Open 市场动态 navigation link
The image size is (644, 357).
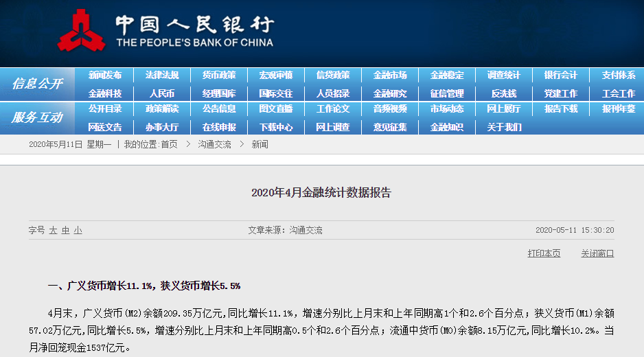[447, 109]
